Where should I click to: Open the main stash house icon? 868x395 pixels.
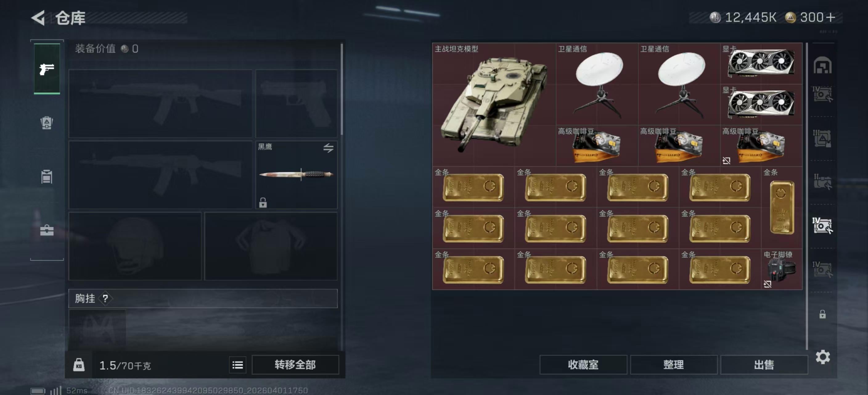point(822,65)
